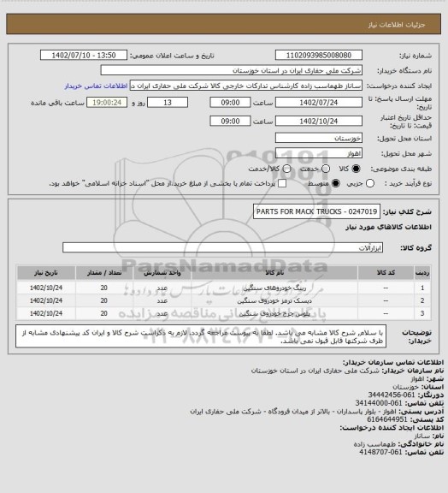Click the اطلاعات کالاهای مورد نیاز heading
This screenshot has height=493, width=448.
pyautogui.click(x=388, y=227)
